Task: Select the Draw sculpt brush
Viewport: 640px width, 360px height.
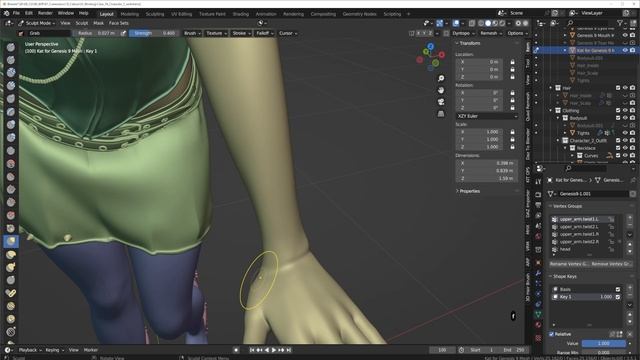Action: [x=11, y=47]
